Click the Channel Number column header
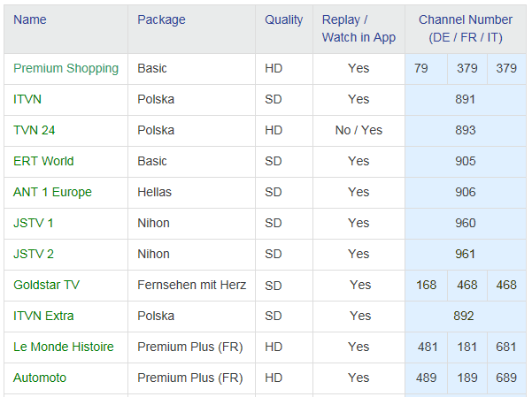The image size is (532, 397). click(465, 28)
